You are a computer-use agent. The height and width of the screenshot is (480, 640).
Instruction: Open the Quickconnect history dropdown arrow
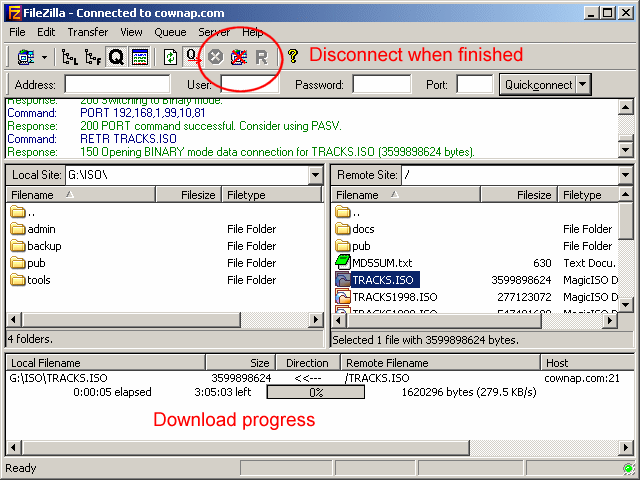coord(584,85)
